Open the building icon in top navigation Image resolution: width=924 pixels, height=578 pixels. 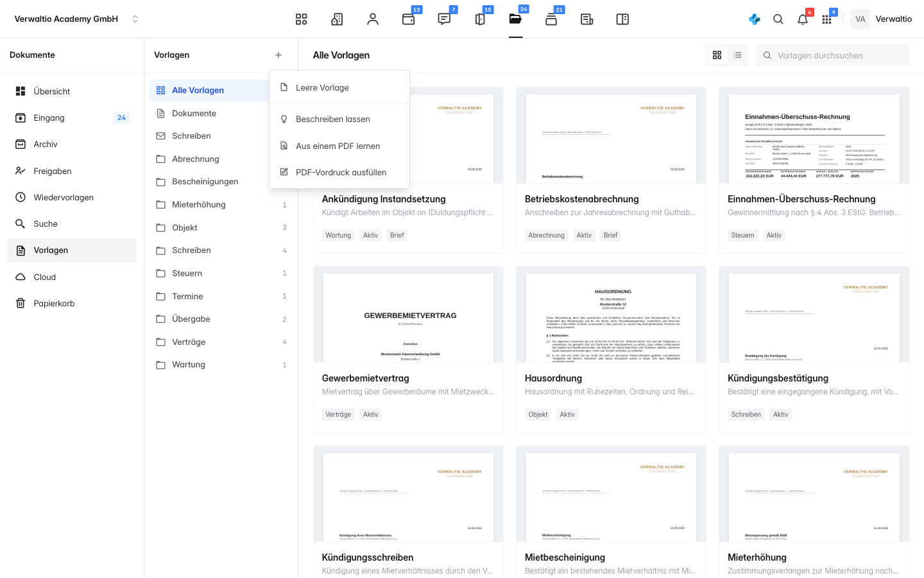pyautogui.click(x=337, y=19)
